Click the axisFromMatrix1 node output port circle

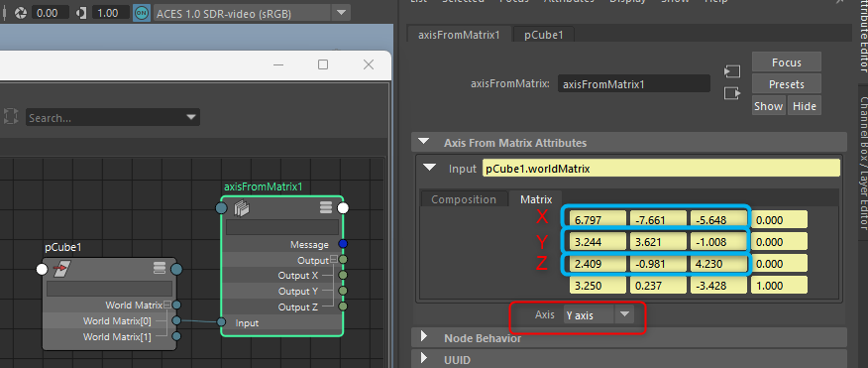click(x=343, y=208)
